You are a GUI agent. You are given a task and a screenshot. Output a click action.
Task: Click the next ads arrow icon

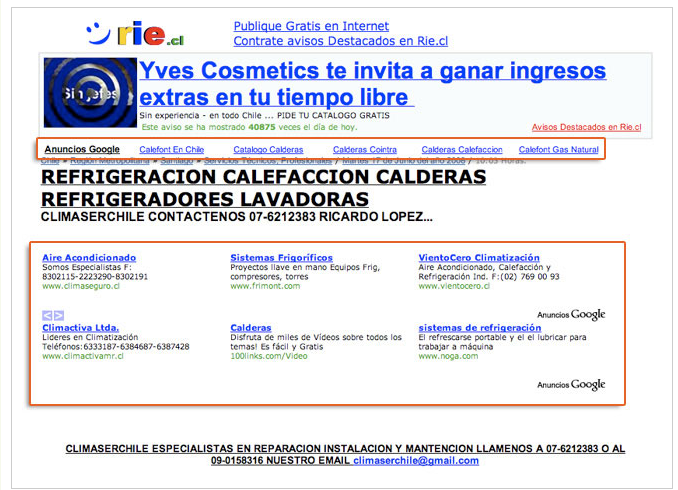point(59,315)
